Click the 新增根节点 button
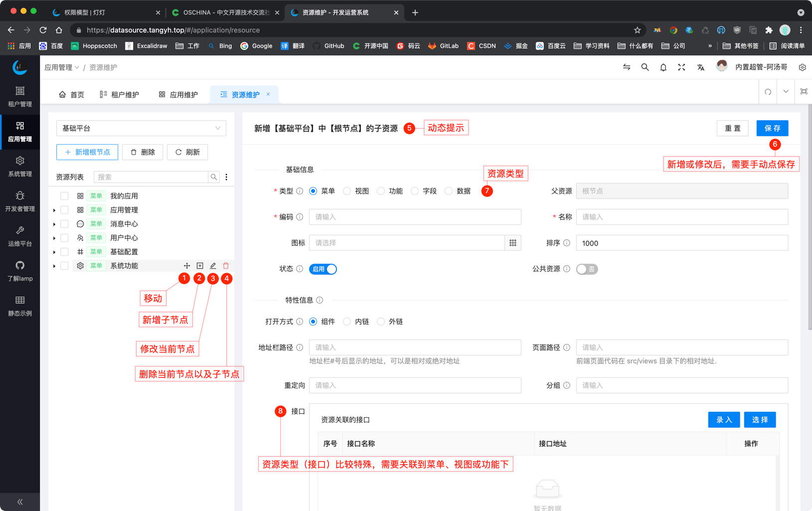 coord(87,152)
